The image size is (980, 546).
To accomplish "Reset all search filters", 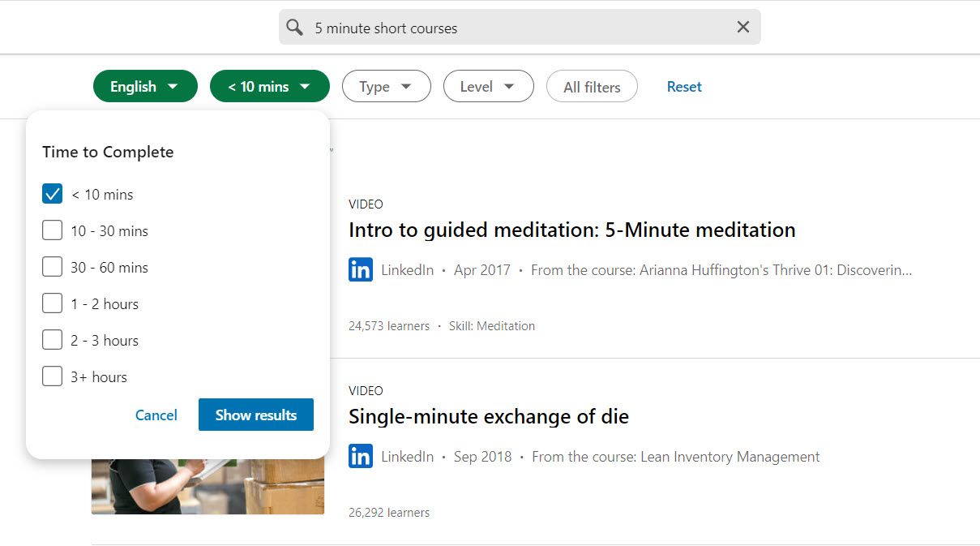I will (x=683, y=86).
